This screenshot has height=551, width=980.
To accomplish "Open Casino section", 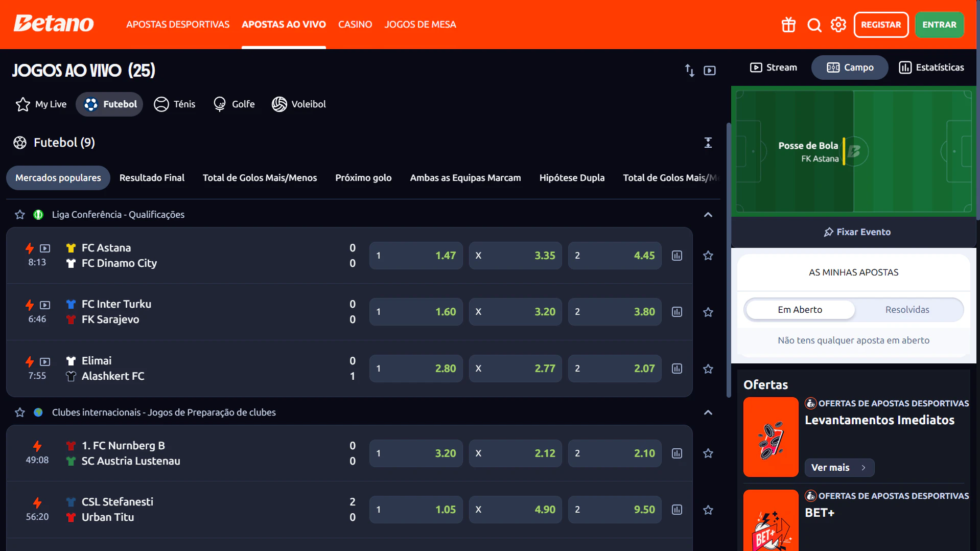I will coord(355,25).
